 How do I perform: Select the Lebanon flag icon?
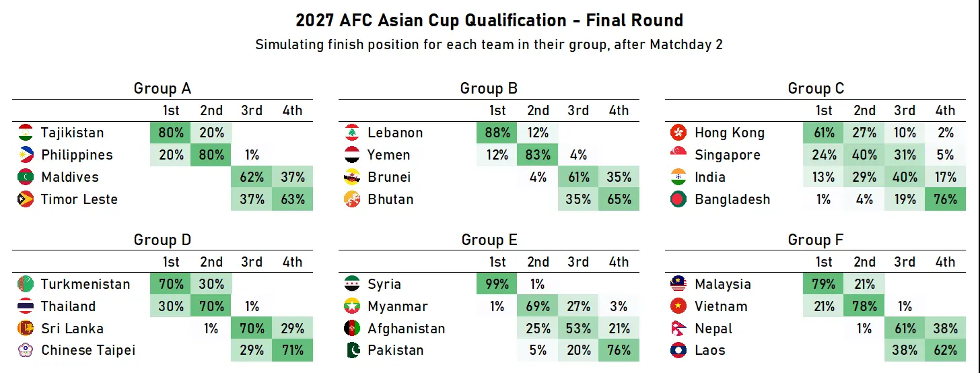click(352, 133)
